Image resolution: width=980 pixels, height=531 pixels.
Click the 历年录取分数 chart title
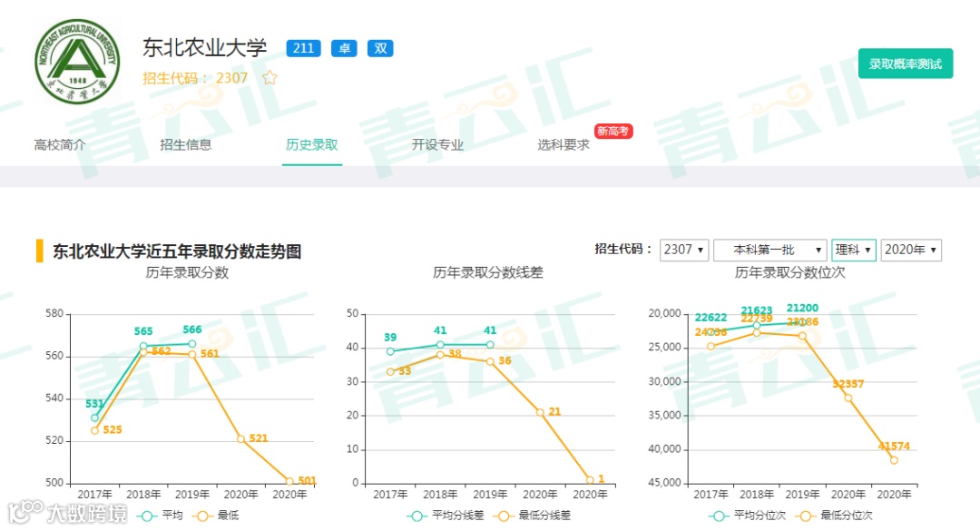pyautogui.click(x=187, y=272)
